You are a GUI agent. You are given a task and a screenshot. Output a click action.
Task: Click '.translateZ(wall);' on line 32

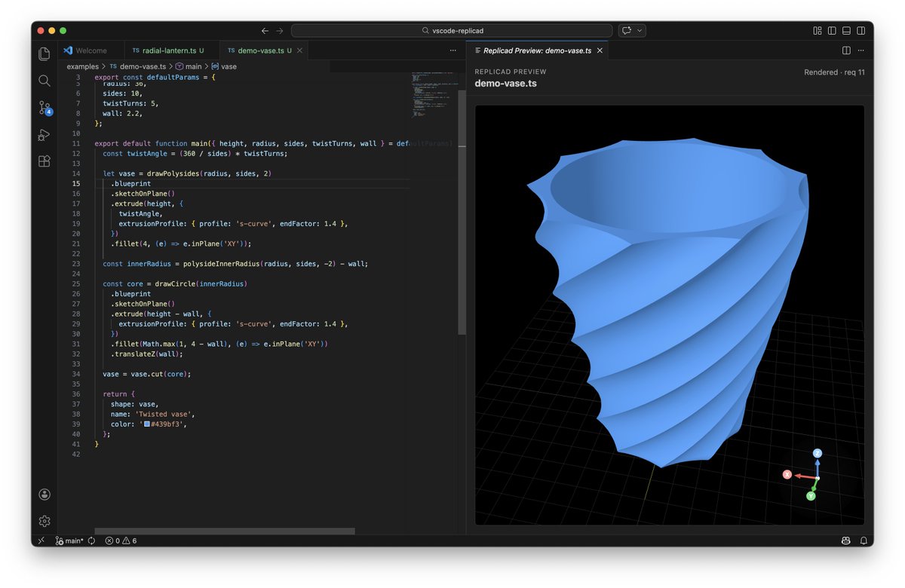pos(147,354)
